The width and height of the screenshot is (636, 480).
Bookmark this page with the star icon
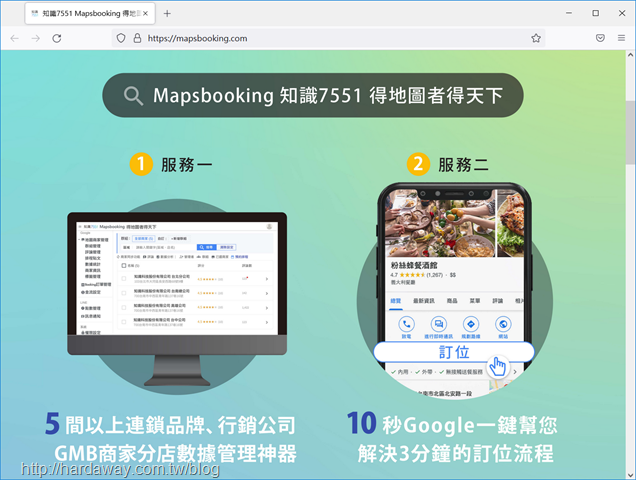[536, 38]
